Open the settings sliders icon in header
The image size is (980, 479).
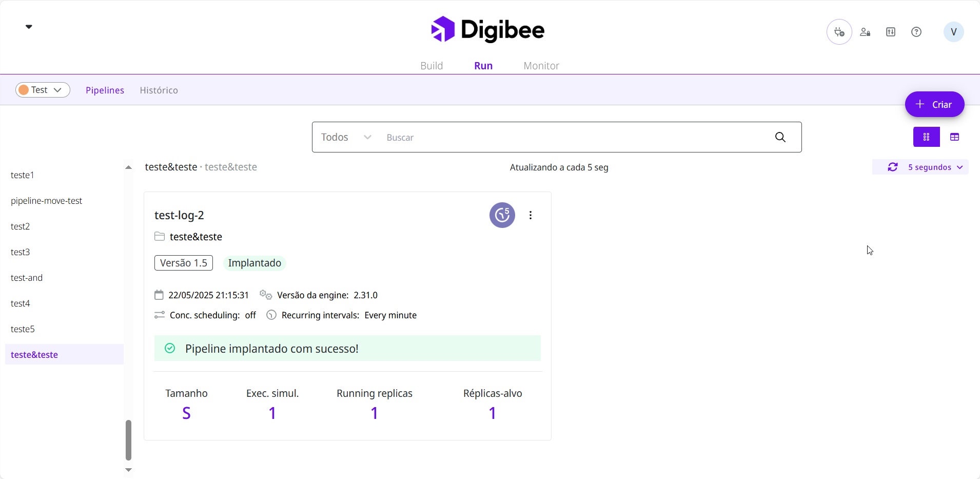click(891, 32)
